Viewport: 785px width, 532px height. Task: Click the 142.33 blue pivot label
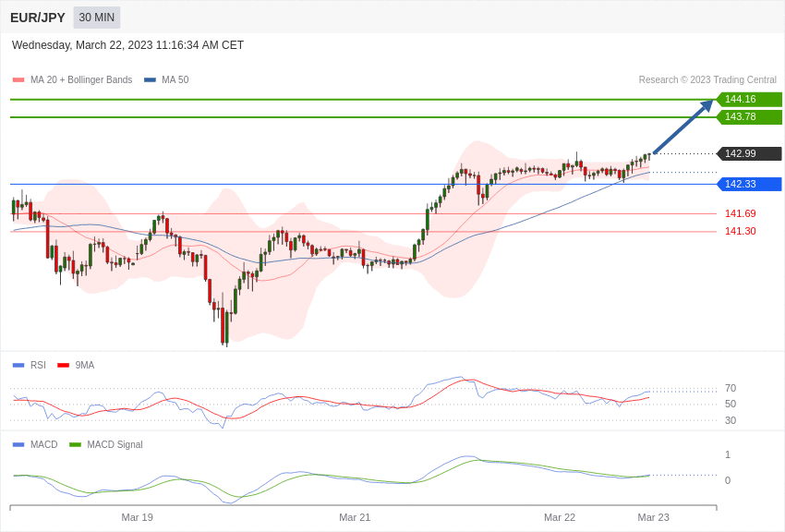coord(749,184)
